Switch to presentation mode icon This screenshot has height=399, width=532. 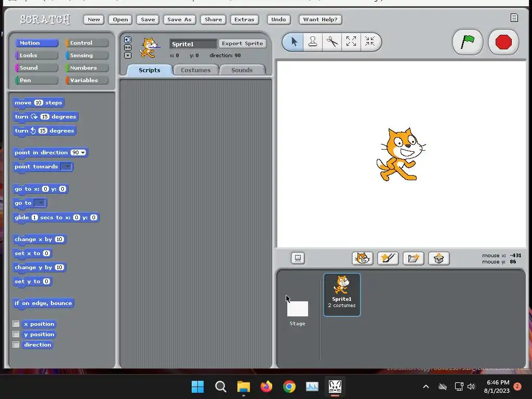298,258
